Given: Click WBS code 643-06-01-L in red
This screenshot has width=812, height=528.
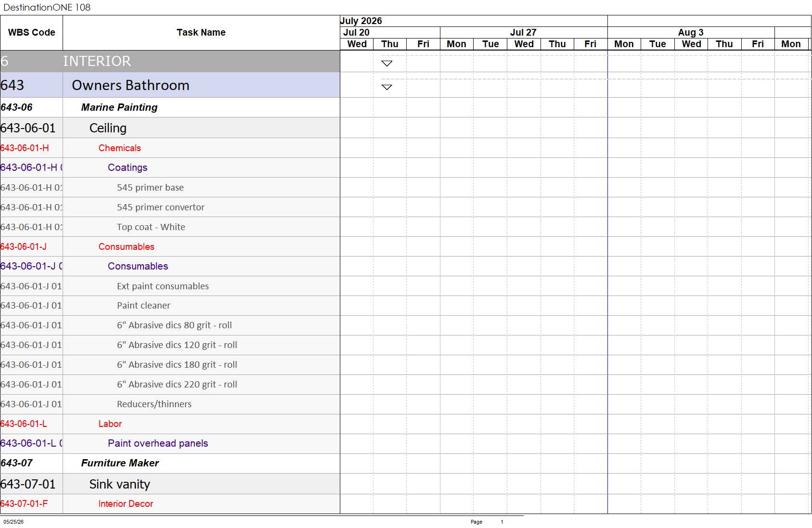Looking at the screenshot, I should click(24, 424).
